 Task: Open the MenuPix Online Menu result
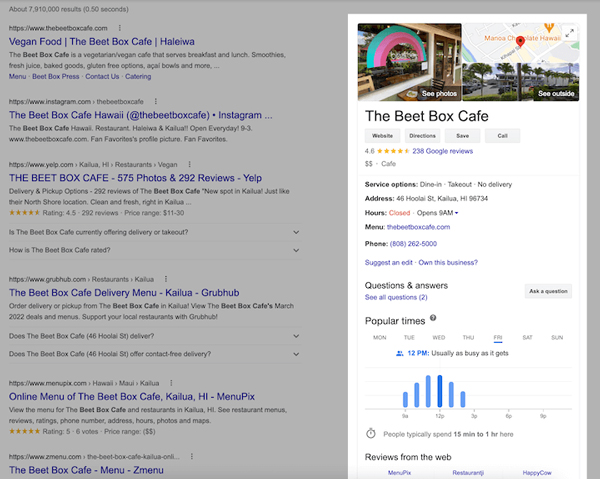pos(132,397)
